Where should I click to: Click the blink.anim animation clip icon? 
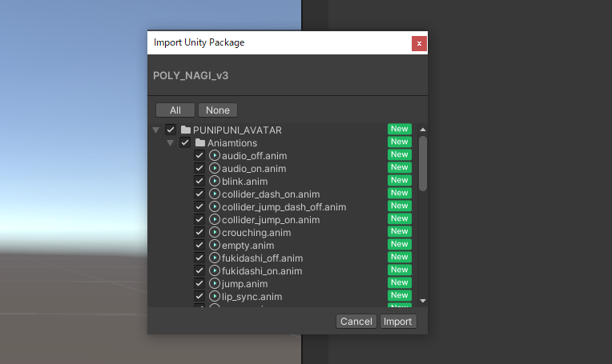point(214,182)
